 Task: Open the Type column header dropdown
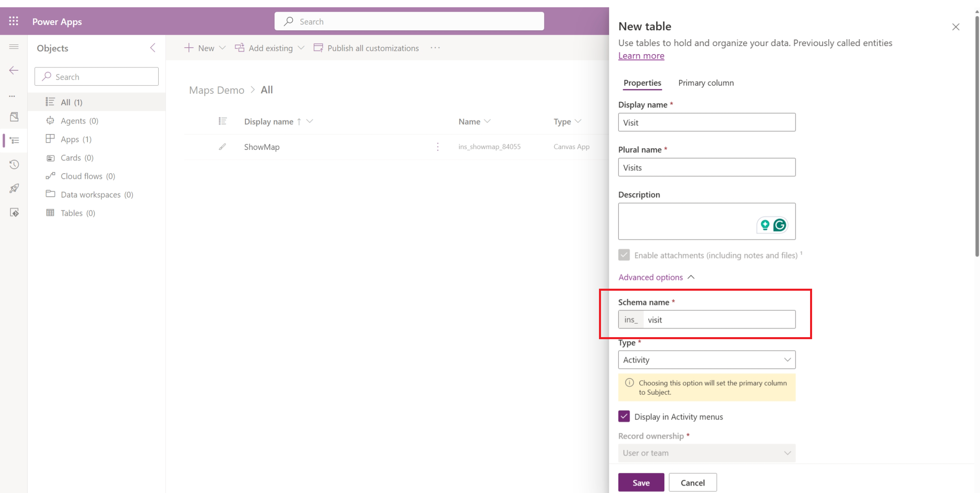click(x=578, y=121)
